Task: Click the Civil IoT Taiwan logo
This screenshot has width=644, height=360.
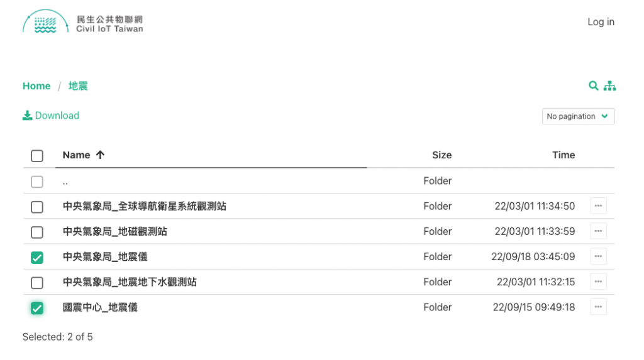Action: 83,22
